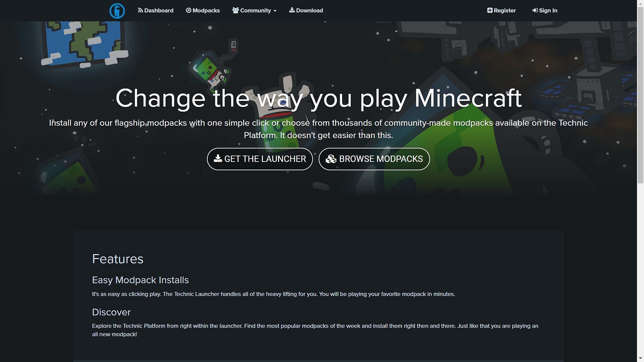Viewport: 644px width, 362px height.
Task: Click the Register link
Action: coord(501,10)
